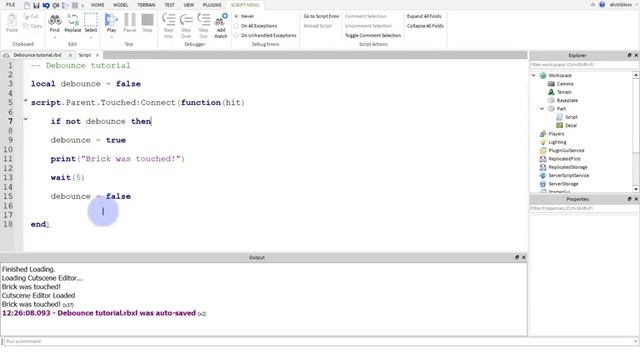Open the quick access toolbar customize dropdown
This screenshot has height=360, width=640.
83,6
